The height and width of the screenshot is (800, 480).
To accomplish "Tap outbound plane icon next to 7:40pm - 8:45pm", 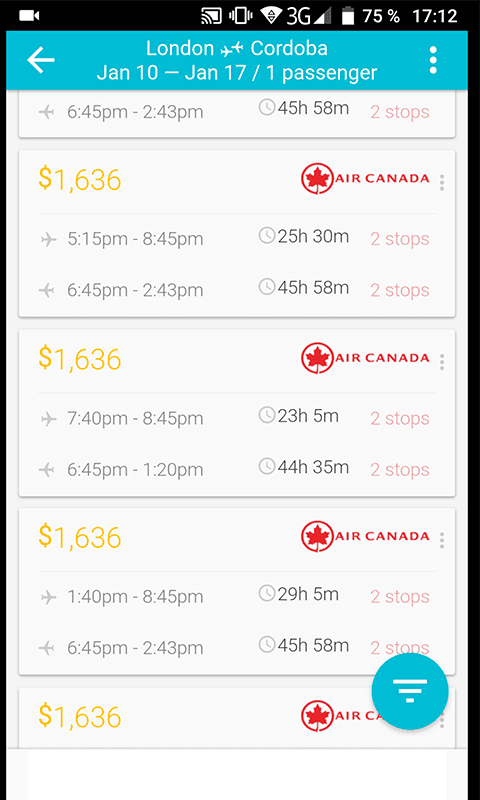I will click(x=48, y=419).
